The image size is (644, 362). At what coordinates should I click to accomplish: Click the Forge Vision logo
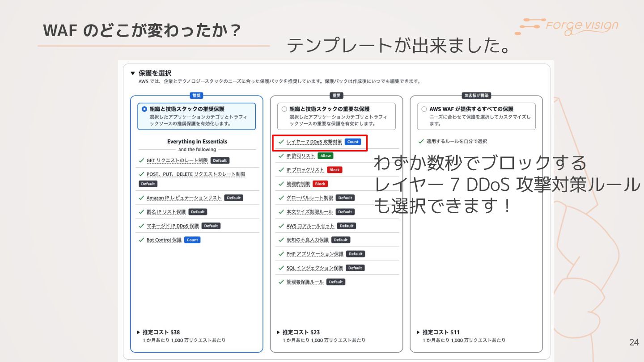[x=567, y=26]
